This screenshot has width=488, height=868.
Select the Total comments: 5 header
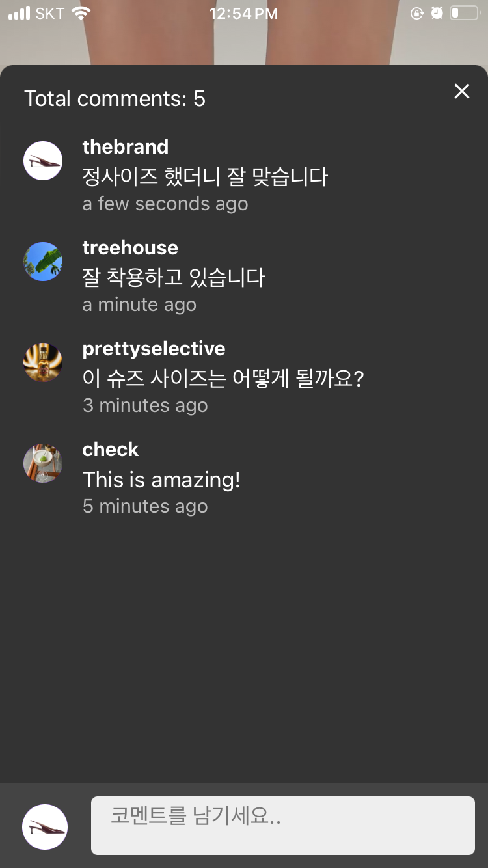point(115,98)
